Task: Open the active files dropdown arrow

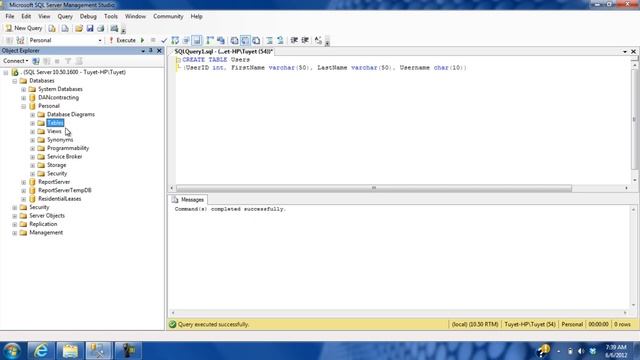Action: (x=625, y=51)
